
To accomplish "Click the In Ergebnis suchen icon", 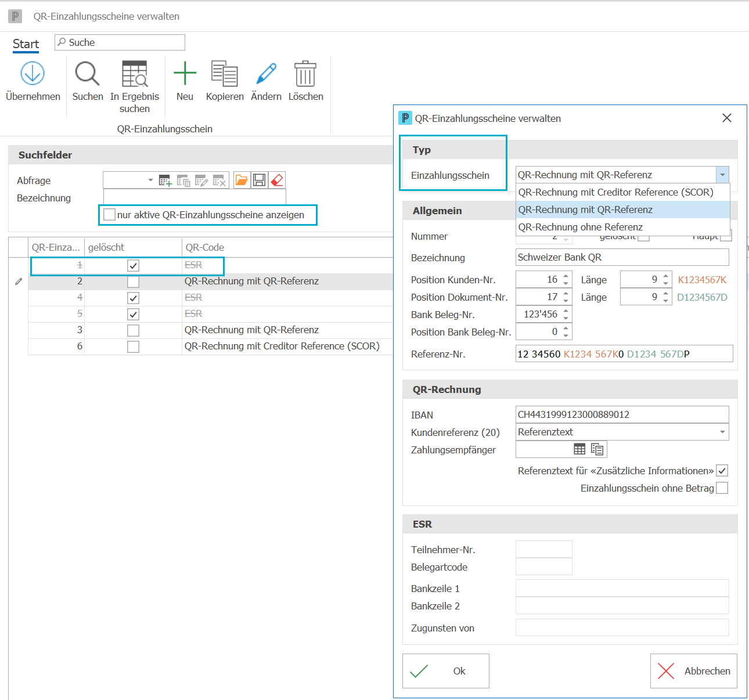I will tap(135, 74).
